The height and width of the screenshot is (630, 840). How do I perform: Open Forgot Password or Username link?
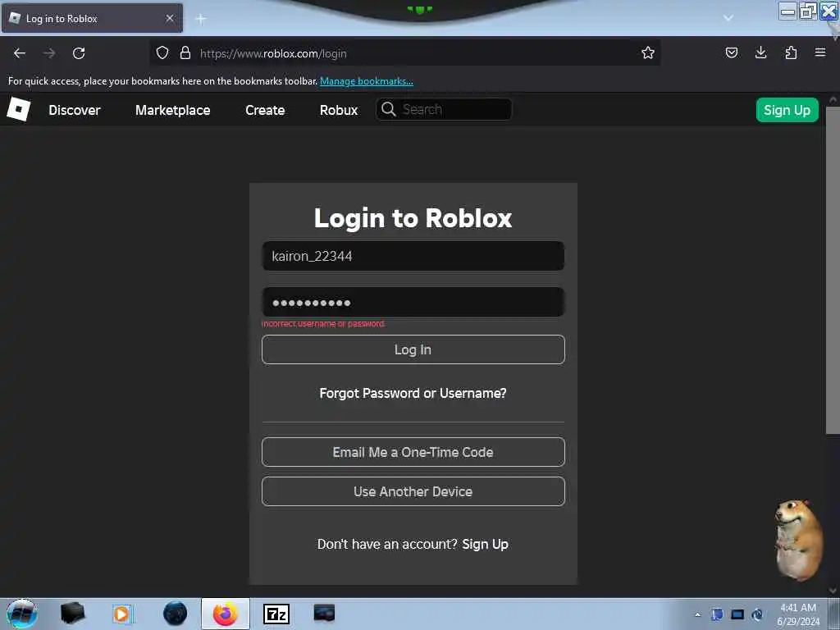[x=413, y=393]
